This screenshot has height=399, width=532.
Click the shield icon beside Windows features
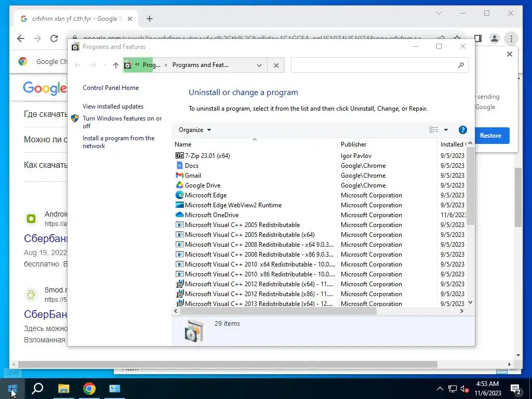point(75,118)
